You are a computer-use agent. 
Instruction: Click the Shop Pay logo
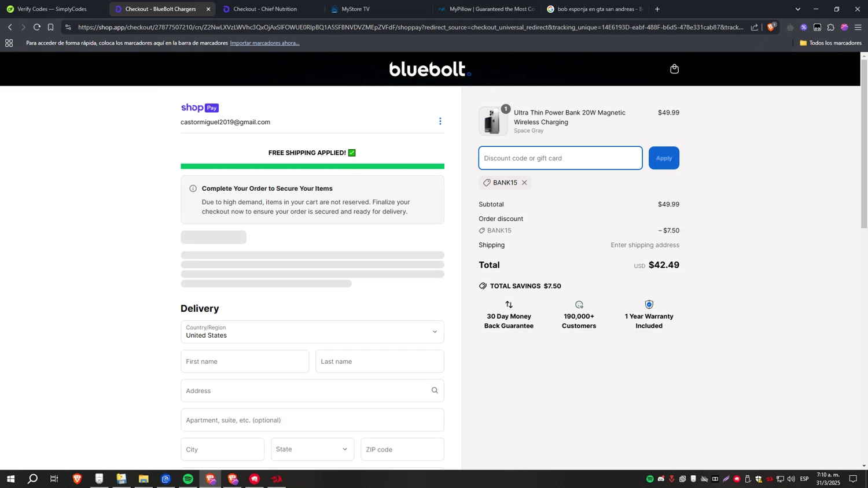click(x=200, y=108)
